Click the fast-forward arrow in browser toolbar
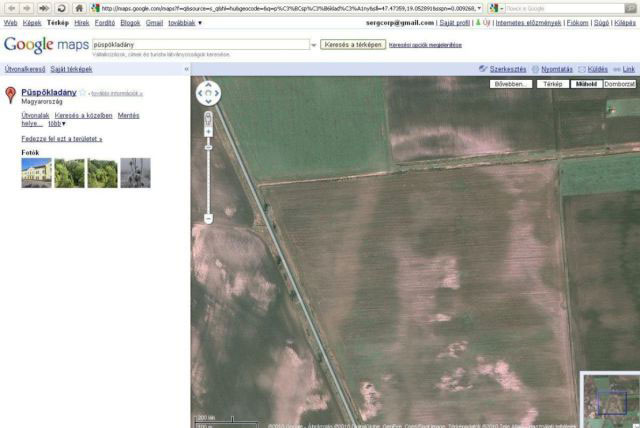Image resolution: width=640 pixels, height=428 pixels. tap(44, 8)
